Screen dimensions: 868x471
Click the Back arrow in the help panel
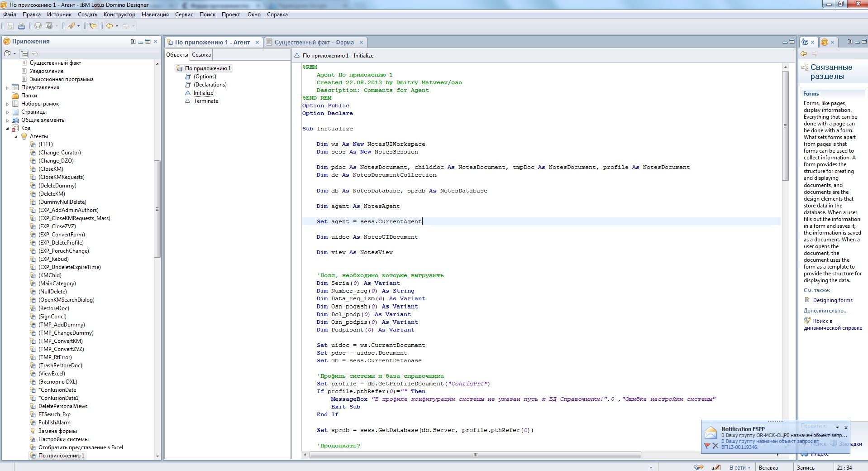[x=804, y=54]
